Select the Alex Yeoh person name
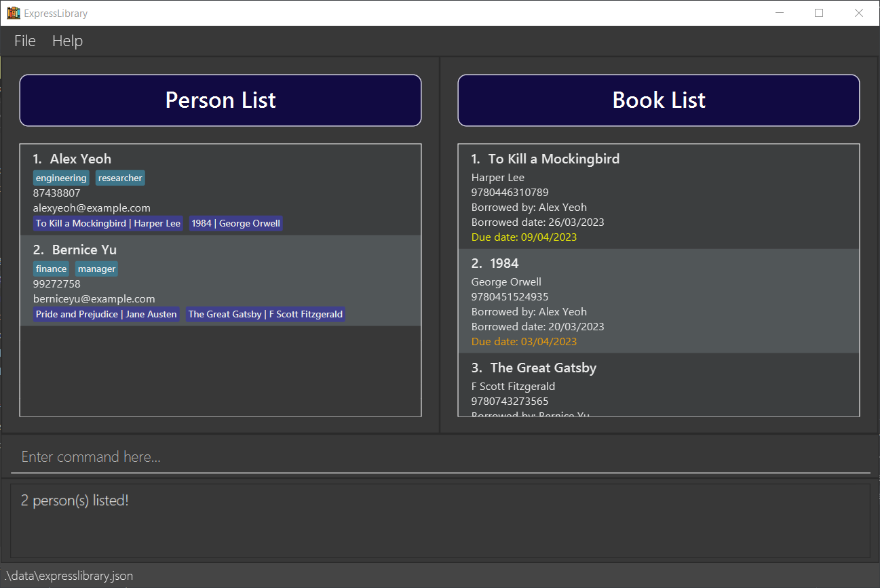This screenshot has width=880, height=588. tap(81, 159)
